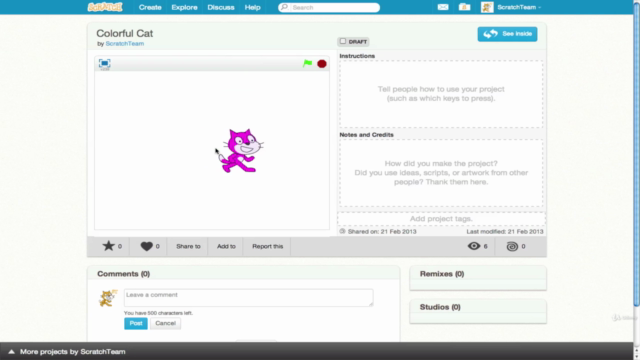The image size is (640, 360).
Task: Click the Studios (0) heading
Action: [x=440, y=307]
